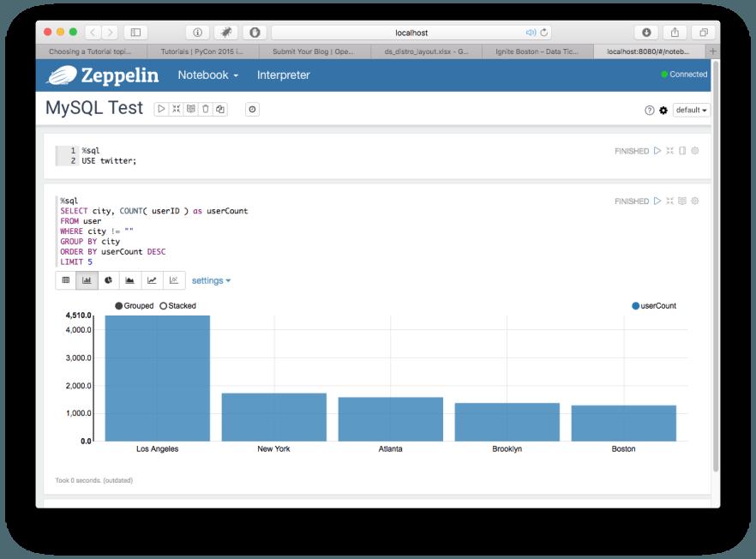Run the USE twitter paragraph
756x559 pixels.
pyautogui.click(x=657, y=151)
